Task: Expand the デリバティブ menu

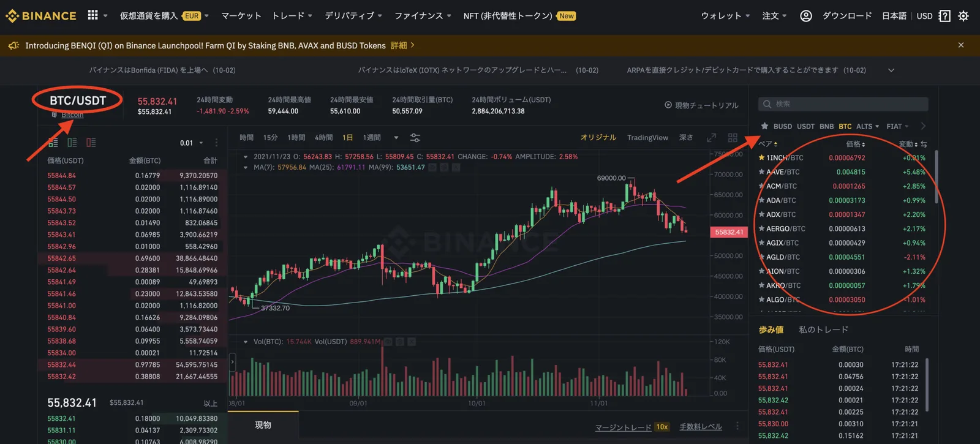Action: pos(353,16)
